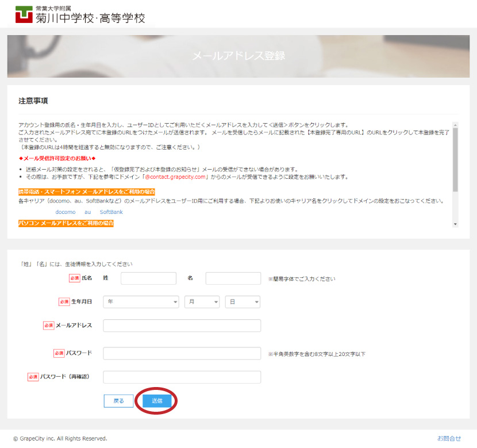Click into the パスワード input field
The width and height of the screenshot is (477, 448).
tap(182, 353)
